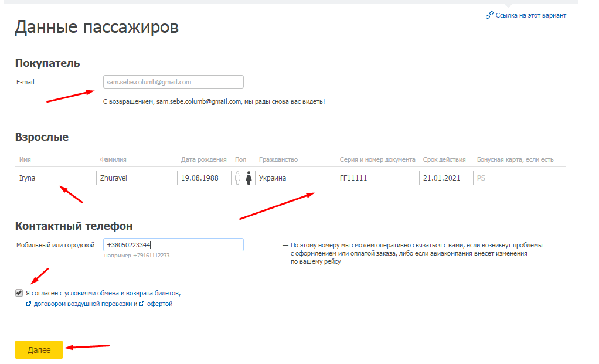Screen dimensions: 599x364
Task: Select the male gender icon
Action: 237,178
